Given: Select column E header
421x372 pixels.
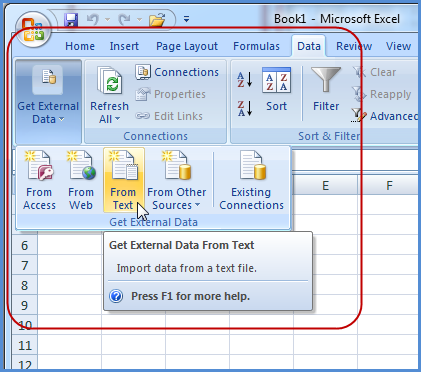Looking at the screenshot, I should click(325, 185).
